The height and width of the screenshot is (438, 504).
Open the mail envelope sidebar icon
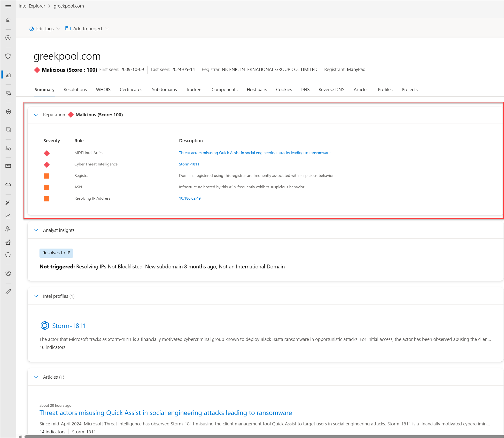tap(8, 166)
